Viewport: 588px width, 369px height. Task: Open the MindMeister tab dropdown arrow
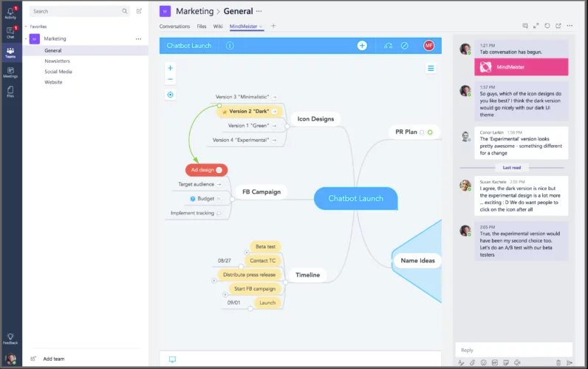261,27
